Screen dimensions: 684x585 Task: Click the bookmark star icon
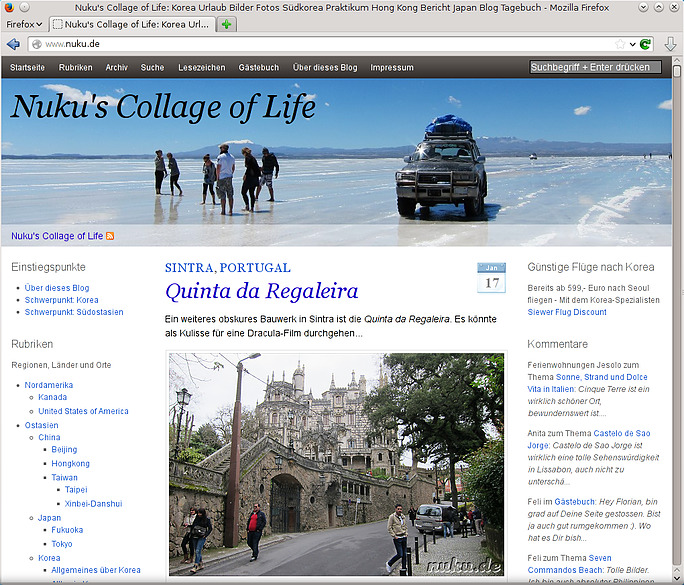[x=620, y=44]
